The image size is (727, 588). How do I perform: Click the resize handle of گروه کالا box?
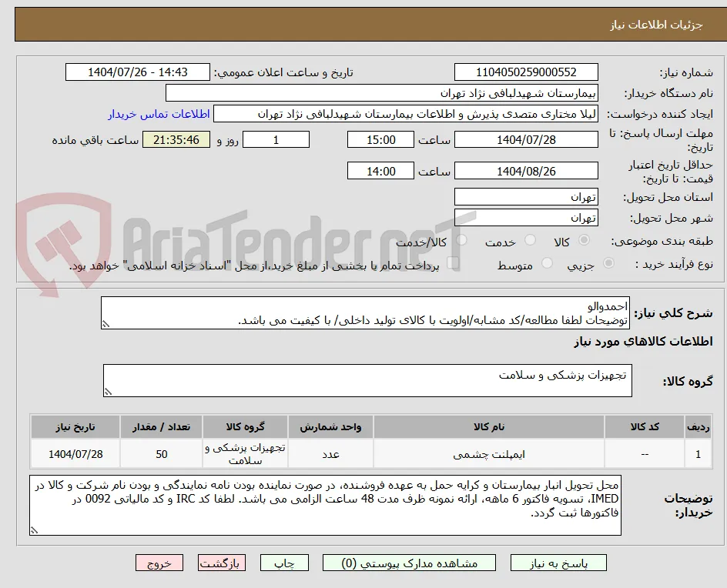pyautogui.click(x=108, y=392)
